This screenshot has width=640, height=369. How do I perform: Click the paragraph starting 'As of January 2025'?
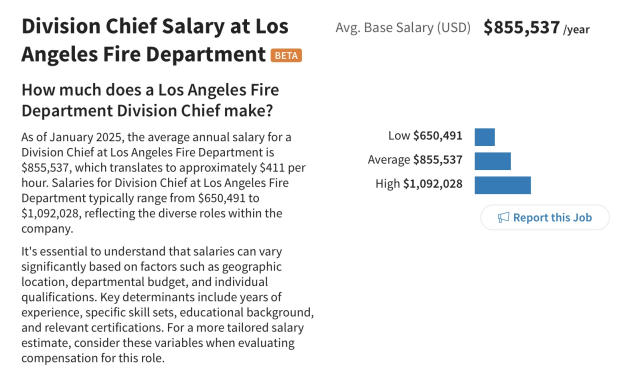[163, 182]
